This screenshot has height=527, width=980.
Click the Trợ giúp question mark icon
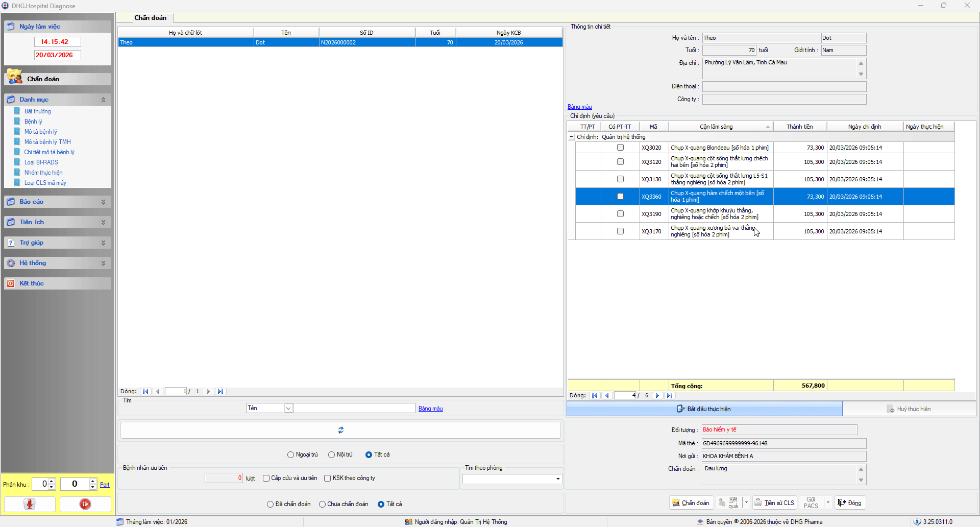coord(11,243)
